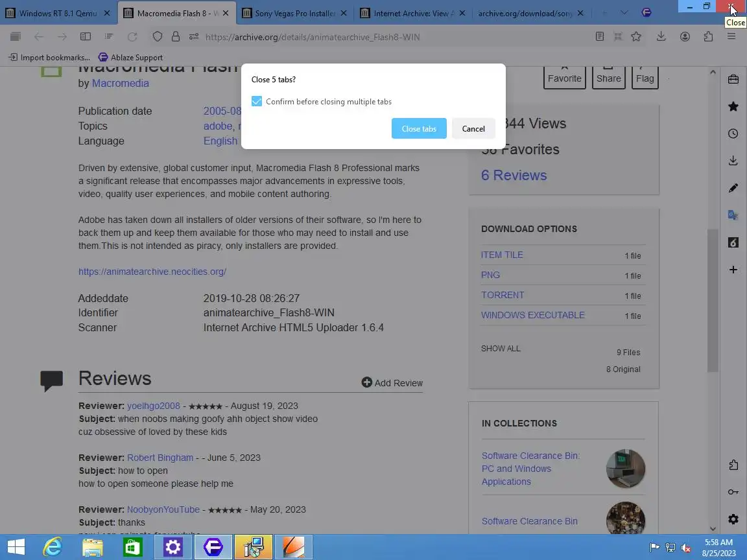Open the Ablaze Support bookmark

point(130,58)
